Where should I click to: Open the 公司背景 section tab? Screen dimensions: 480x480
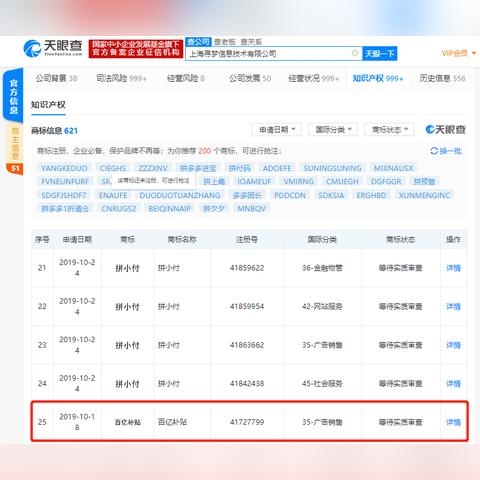click(56, 78)
